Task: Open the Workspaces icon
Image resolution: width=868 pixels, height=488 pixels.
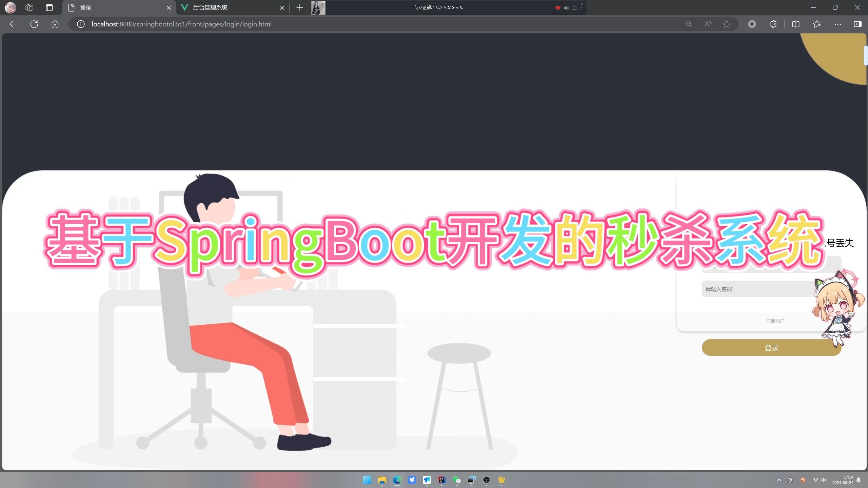Action: (x=29, y=7)
